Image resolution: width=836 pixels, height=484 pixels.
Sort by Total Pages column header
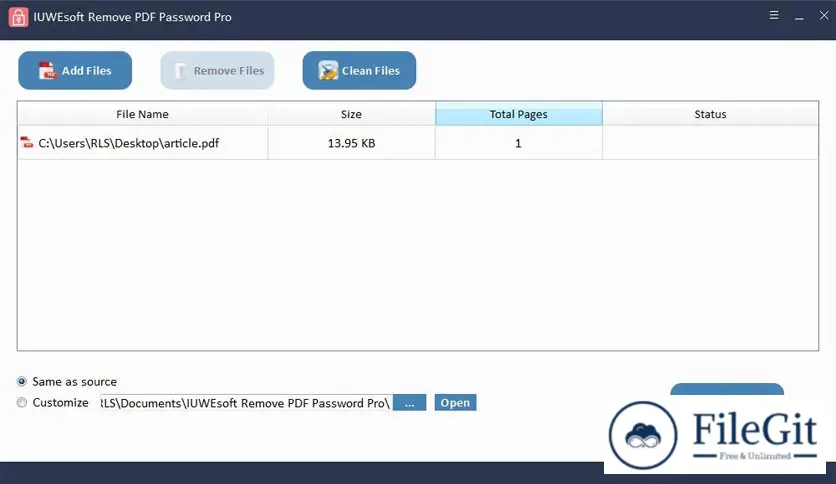(519, 114)
